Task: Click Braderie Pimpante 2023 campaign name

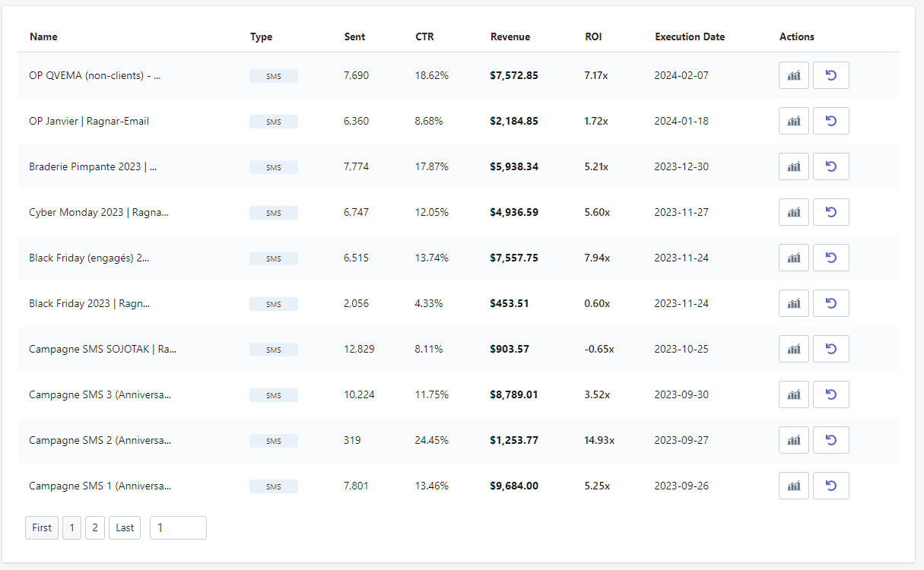Action: [x=93, y=166]
